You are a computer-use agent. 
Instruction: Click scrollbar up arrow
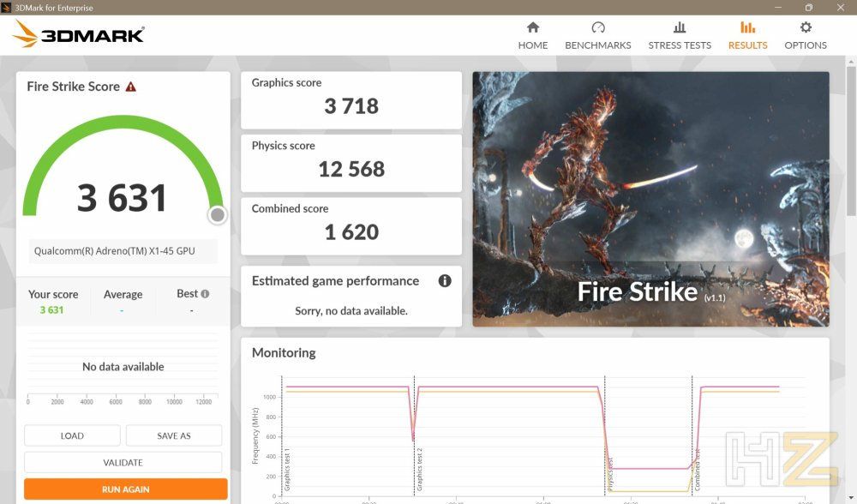coord(851,60)
